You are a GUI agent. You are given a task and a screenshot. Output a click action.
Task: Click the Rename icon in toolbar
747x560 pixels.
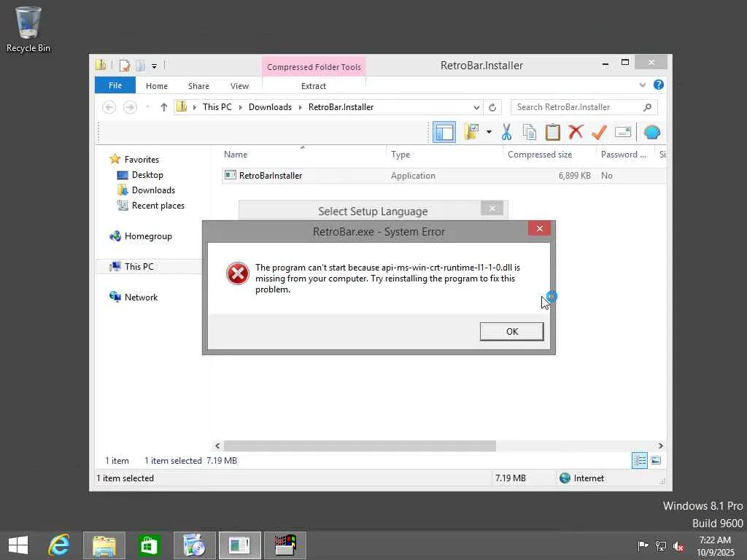pos(623,132)
